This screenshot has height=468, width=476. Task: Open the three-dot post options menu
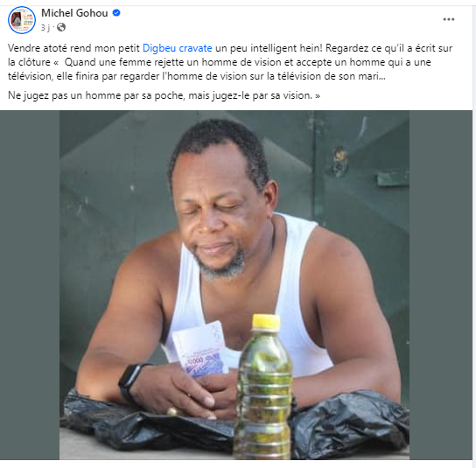click(x=448, y=19)
